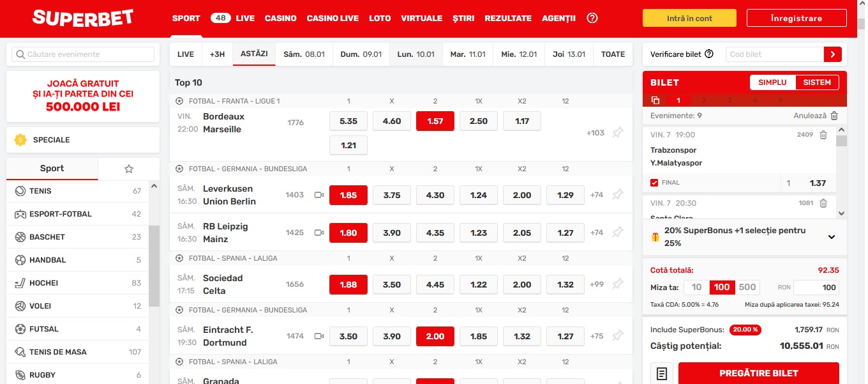Remove Trabzonspor event with its trash icon
This screenshot has height=384, width=868.
(823, 135)
